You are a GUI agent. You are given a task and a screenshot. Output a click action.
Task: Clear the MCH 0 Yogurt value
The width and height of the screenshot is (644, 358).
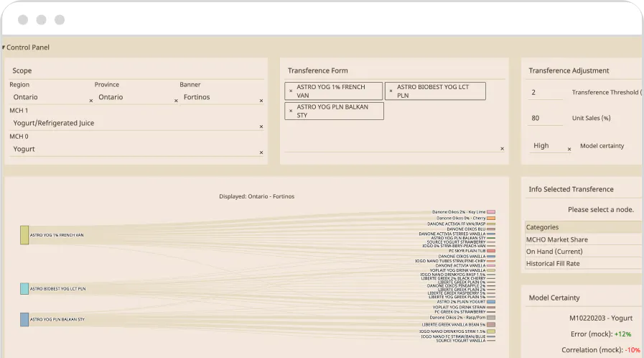coord(261,152)
